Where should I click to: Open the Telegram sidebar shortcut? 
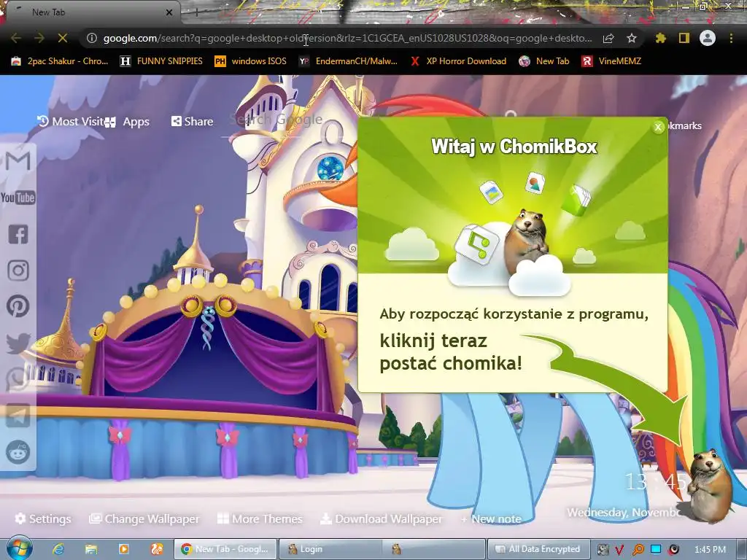pos(18,415)
